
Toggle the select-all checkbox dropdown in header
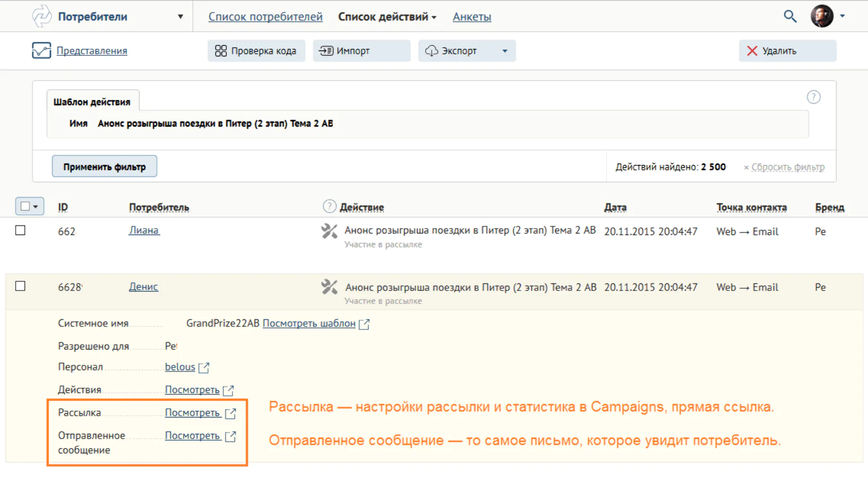pyautogui.click(x=29, y=206)
